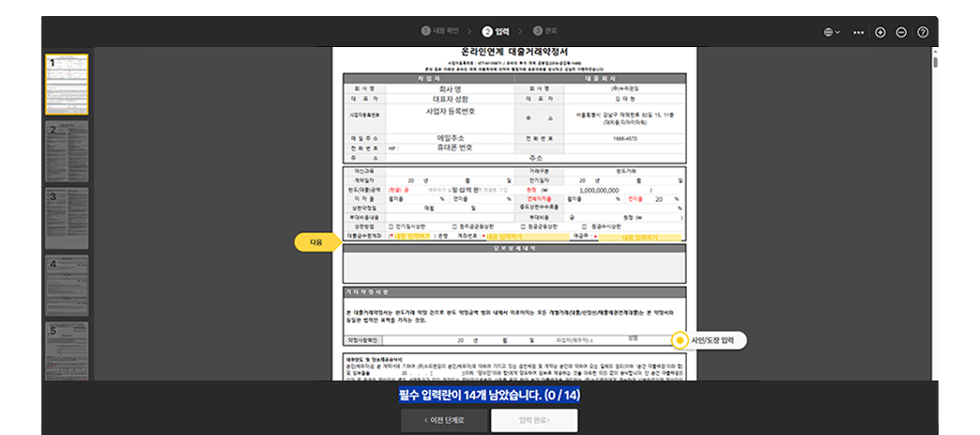Open page 3 thumbnail

67,219
